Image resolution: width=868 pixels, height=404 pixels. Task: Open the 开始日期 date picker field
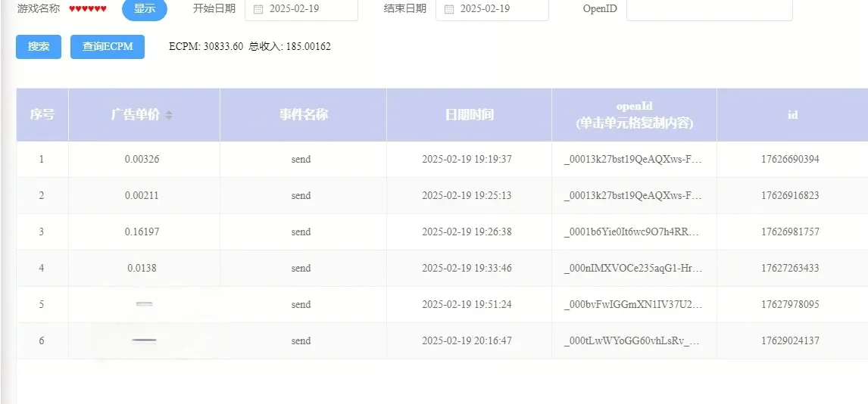tap(301, 9)
